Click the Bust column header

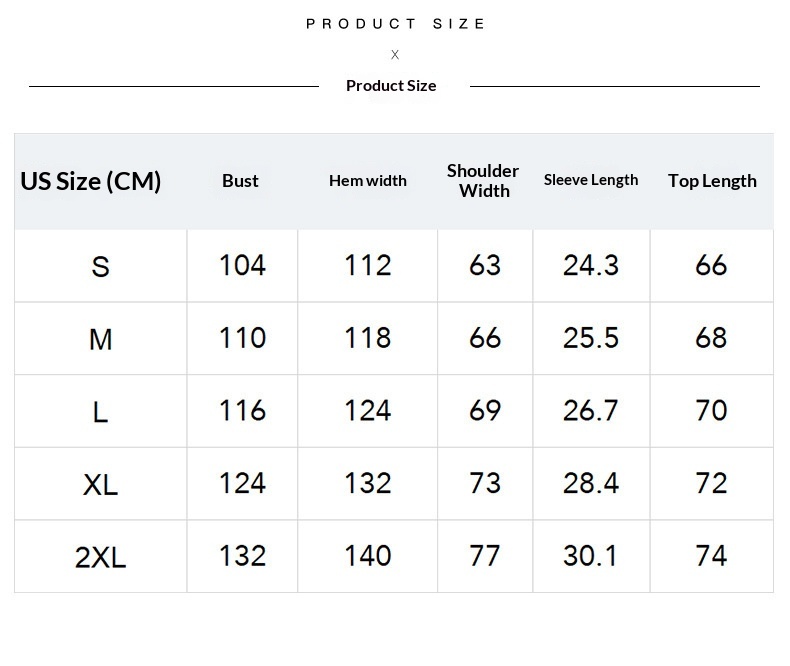point(240,181)
